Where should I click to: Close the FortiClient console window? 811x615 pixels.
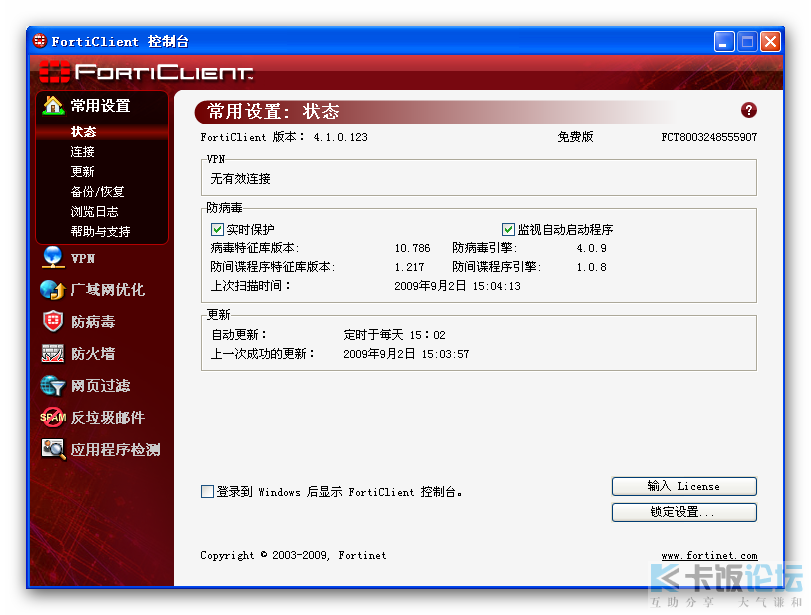click(770, 41)
